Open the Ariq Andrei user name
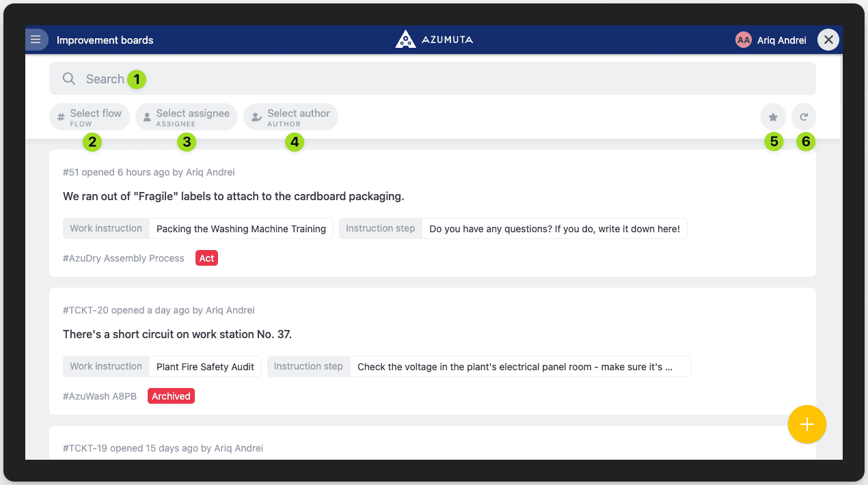This screenshot has width=868, height=485. point(781,40)
